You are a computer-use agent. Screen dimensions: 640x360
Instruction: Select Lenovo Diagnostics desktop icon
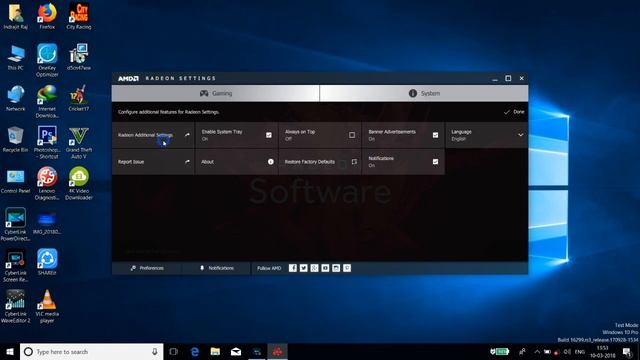pyautogui.click(x=47, y=183)
